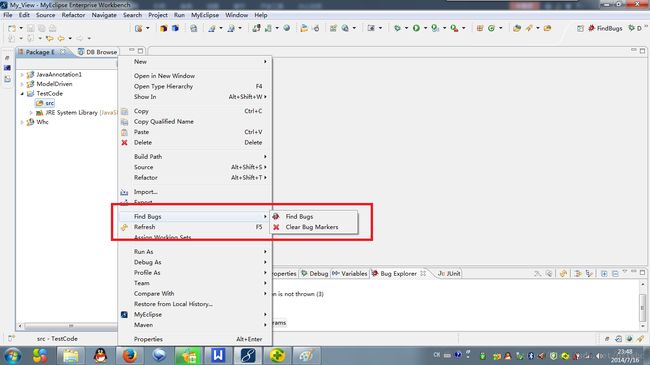Minimize the editor area panel
Screen dimensions: 650x365
(633, 51)
